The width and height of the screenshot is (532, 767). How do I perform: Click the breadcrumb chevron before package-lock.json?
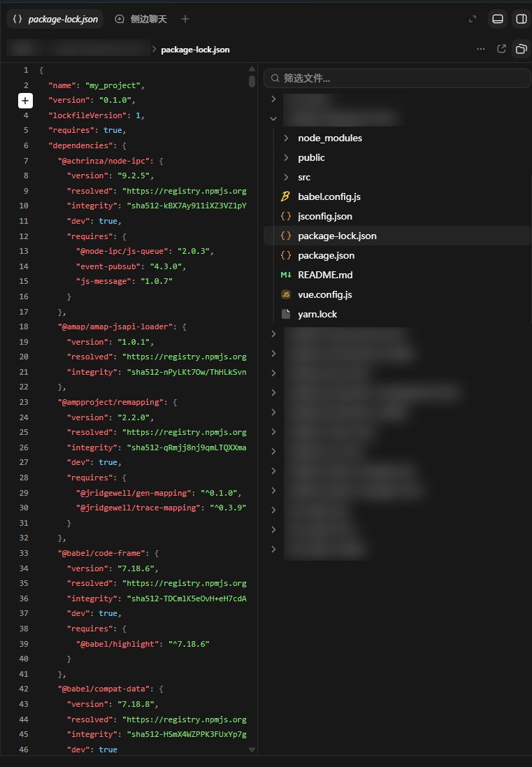coord(154,49)
